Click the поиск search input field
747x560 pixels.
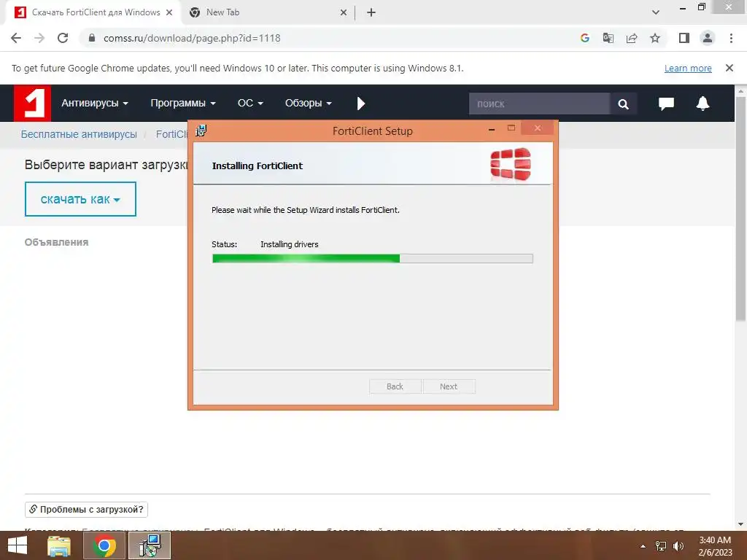pyautogui.click(x=539, y=104)
